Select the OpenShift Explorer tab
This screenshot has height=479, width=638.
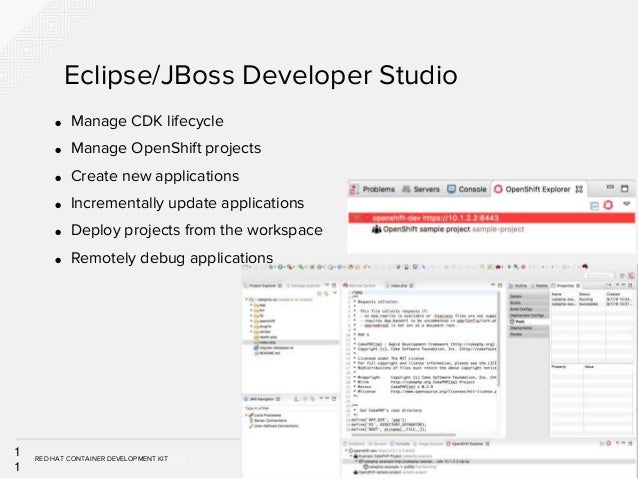click(538, 189)
